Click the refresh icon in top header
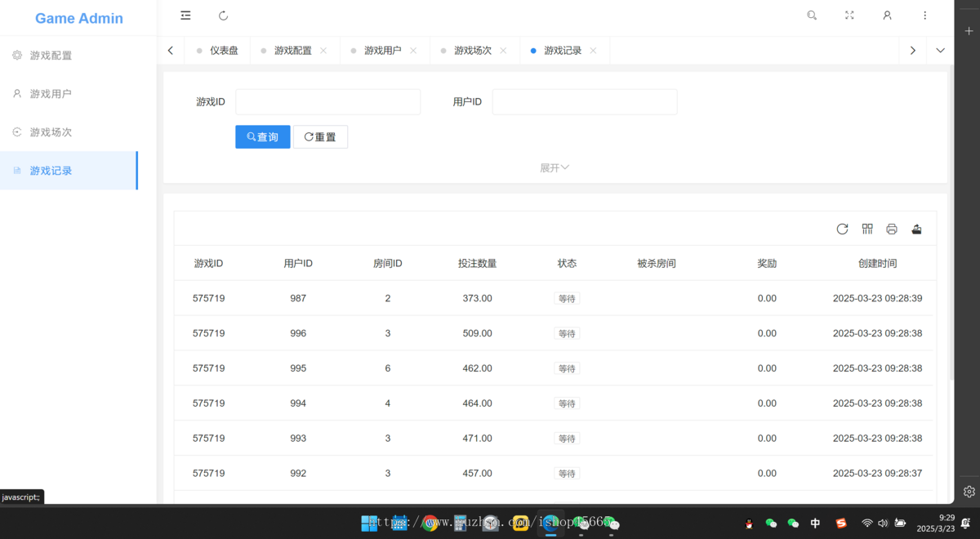Viewport: 980px width, 539px height. tap(224, 16)
